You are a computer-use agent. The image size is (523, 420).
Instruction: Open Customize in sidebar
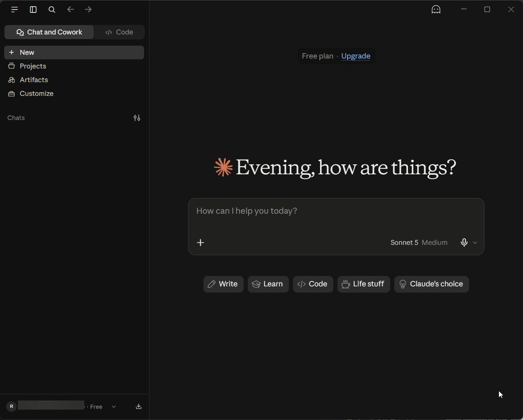pyautogui.click(x=74, y=93)
